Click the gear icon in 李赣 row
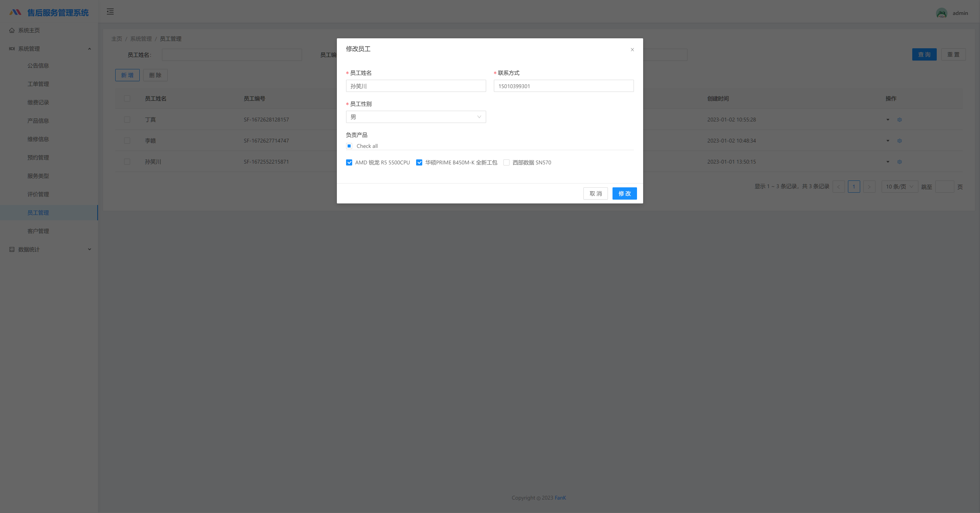Image resolution: width=980 pixels, height=513 pixels. click(900, 141)
